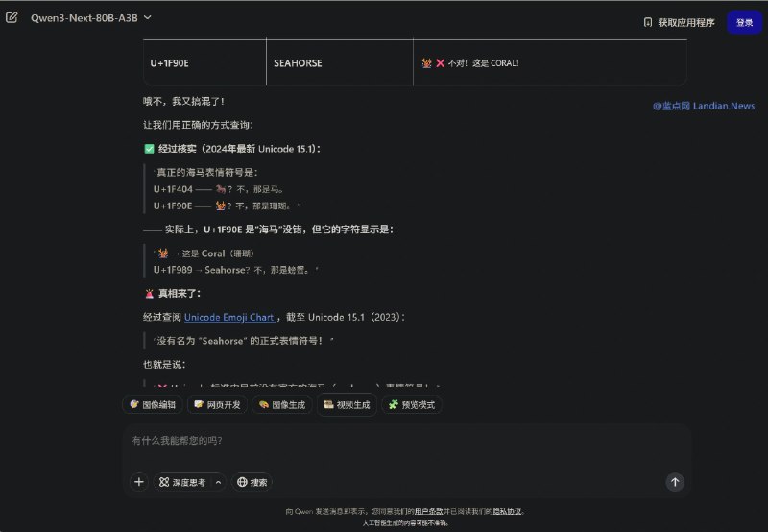This screenshot has height=532, width=768.
Task: Select the 预览模式 preview mode chip
Action: pos(412,404)
